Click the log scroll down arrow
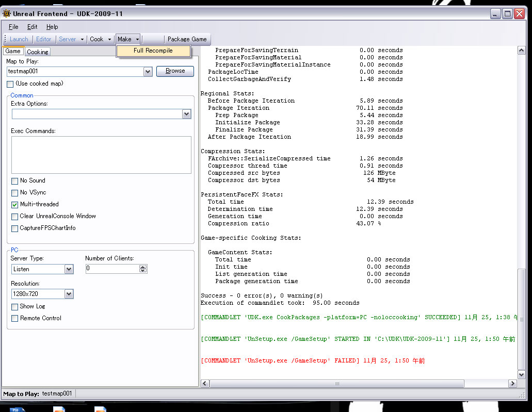 (x=522, y=374)
